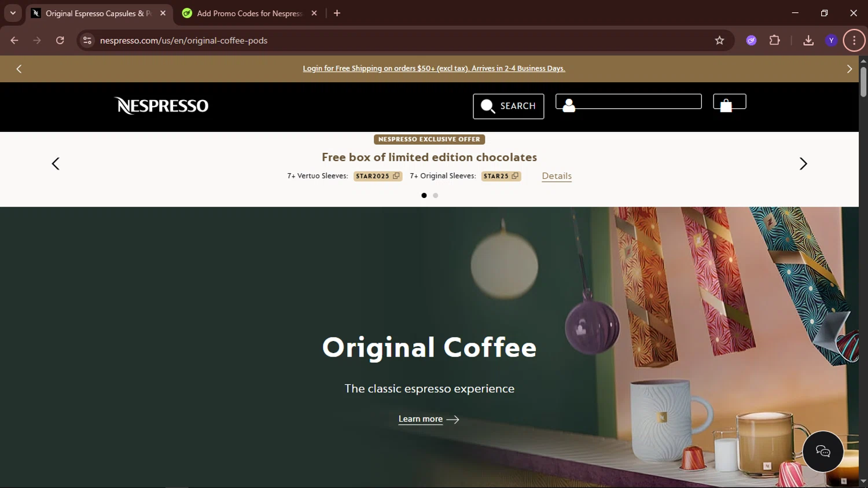Open the Y profile avatar
The image size is (868, 488).
pos(832,41)
